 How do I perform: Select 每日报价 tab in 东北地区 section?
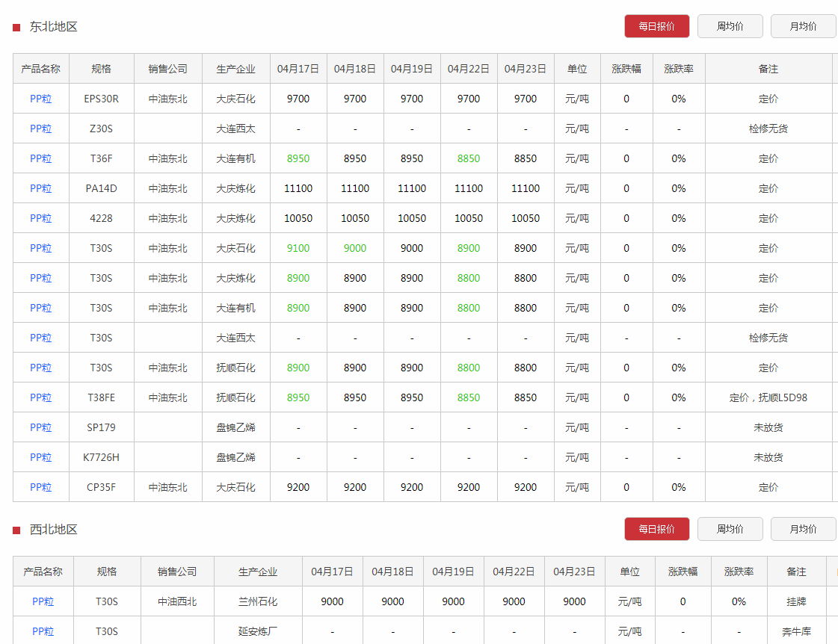(x=656, y=26)
